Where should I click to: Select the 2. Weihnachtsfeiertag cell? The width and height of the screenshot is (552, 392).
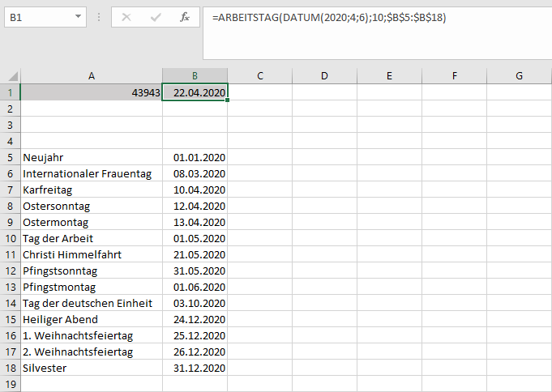[x=92, y=352]
